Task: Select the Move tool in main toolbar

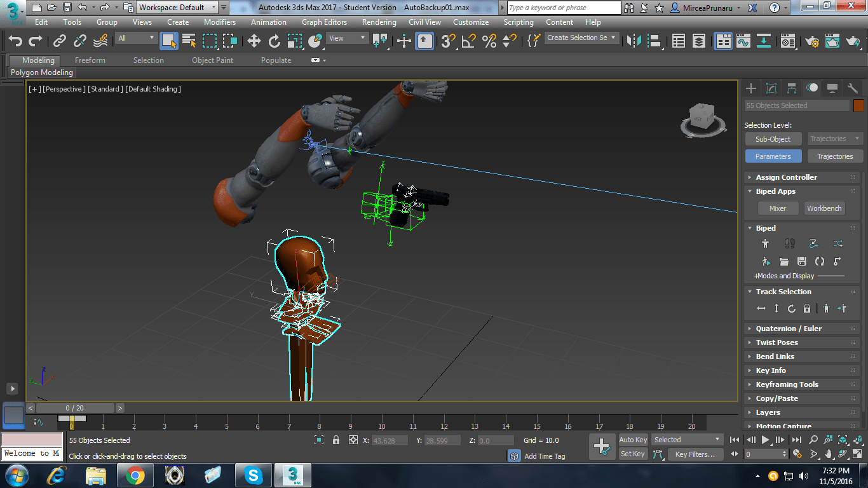Action: point(254,41)
